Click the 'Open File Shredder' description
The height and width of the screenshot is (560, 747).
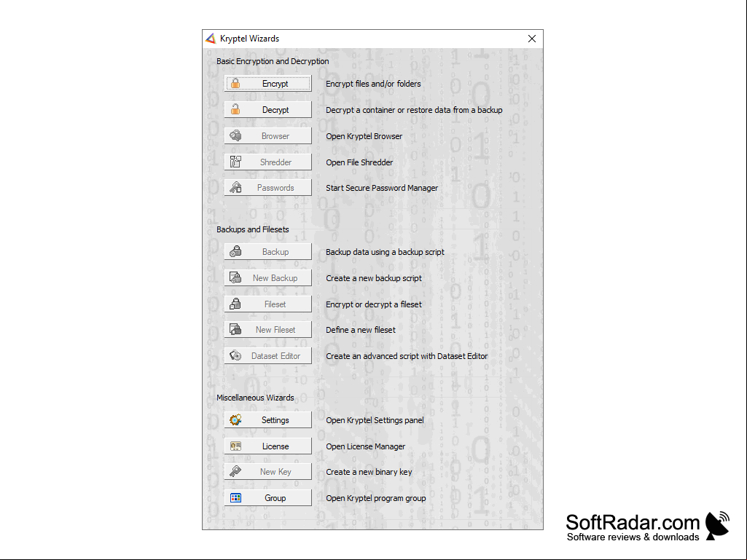point(359,162)
